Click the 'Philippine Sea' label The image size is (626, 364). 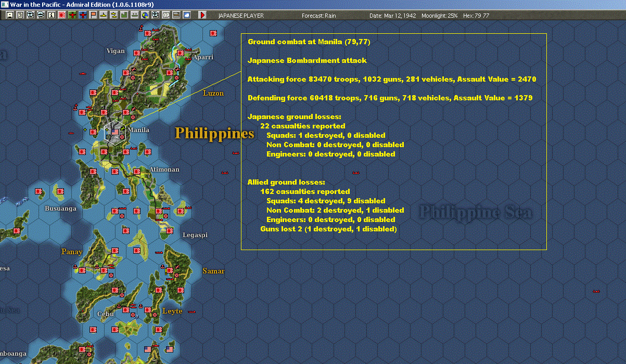(476, 212)
